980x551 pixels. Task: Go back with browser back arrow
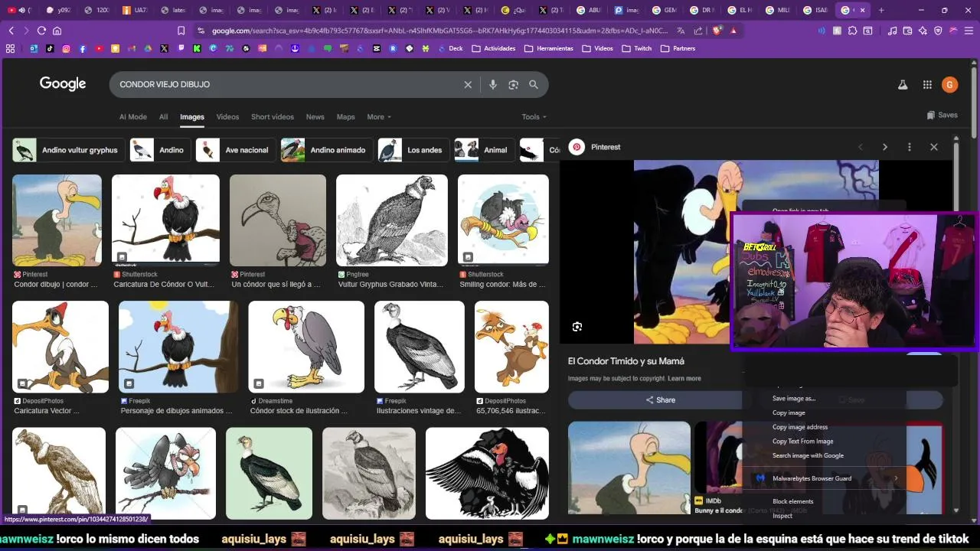click(11, 31)
